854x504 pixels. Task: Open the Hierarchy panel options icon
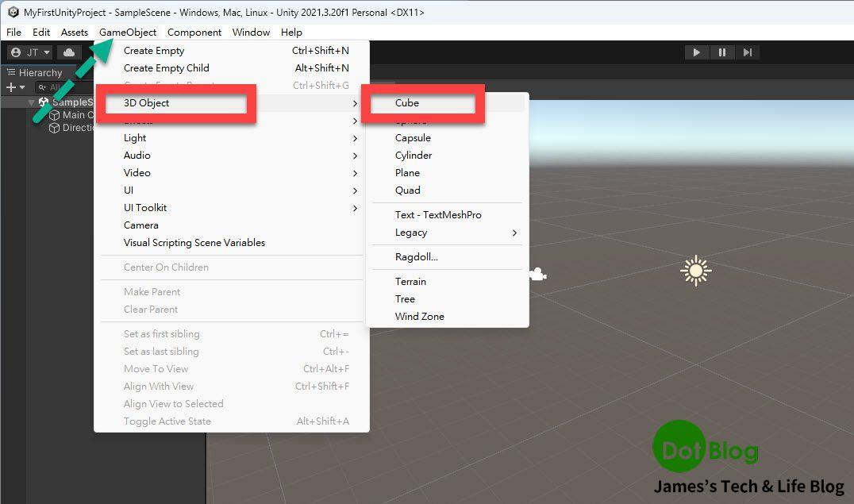12,72
